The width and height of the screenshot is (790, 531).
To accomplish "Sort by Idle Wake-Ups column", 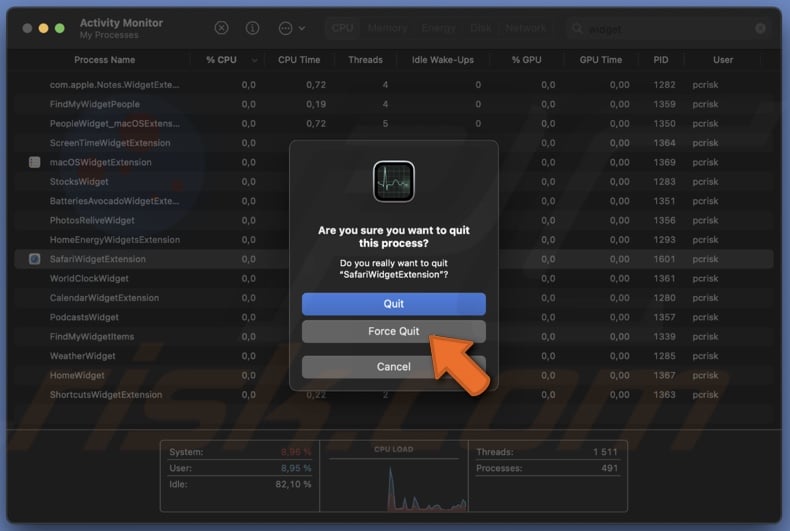I will [x=442, y=60].
